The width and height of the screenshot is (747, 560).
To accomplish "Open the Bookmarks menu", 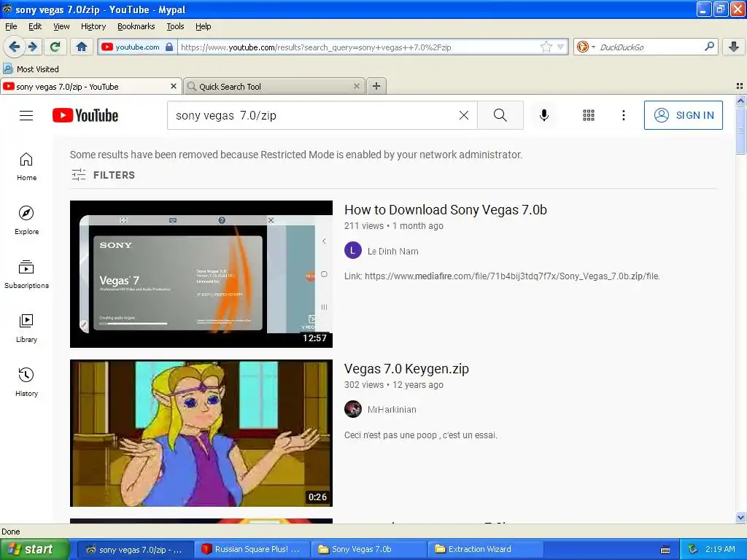I will tap(136, 26).
